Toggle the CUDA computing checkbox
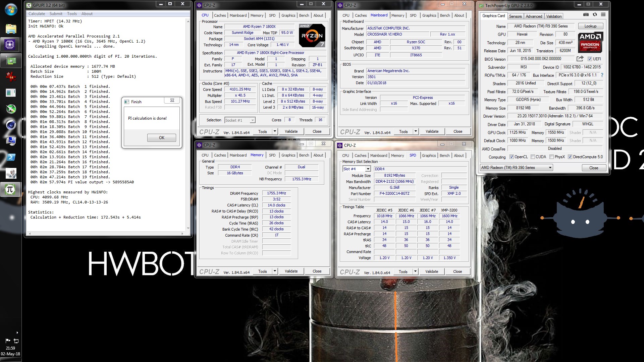This screenshot has height=362, width=644. click(x=533, y=157)
